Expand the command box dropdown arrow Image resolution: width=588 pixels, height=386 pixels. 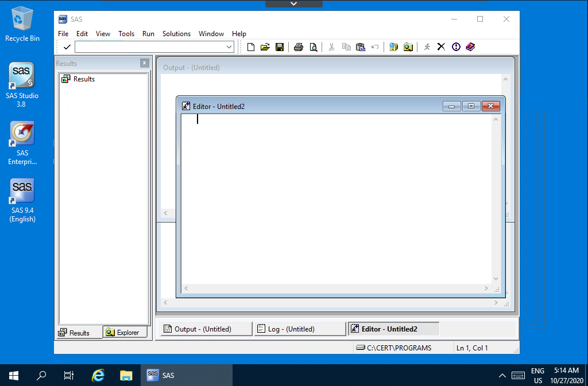click(x=229, y=47)
